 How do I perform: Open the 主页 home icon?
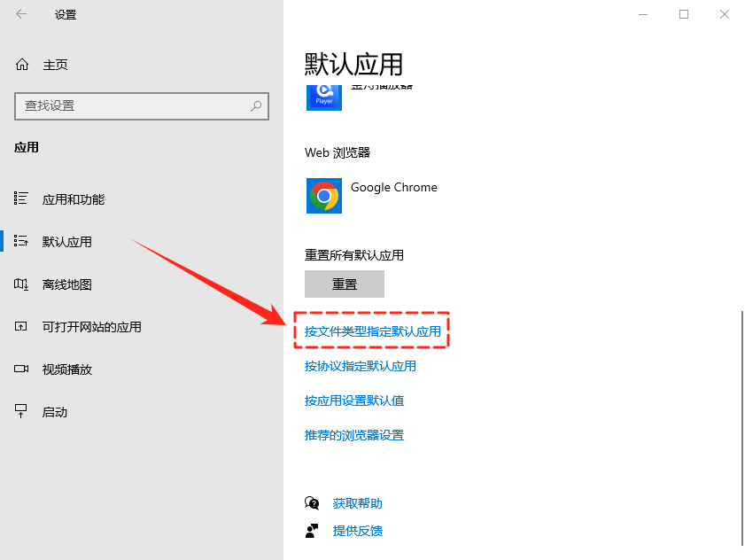pos(22,65)
